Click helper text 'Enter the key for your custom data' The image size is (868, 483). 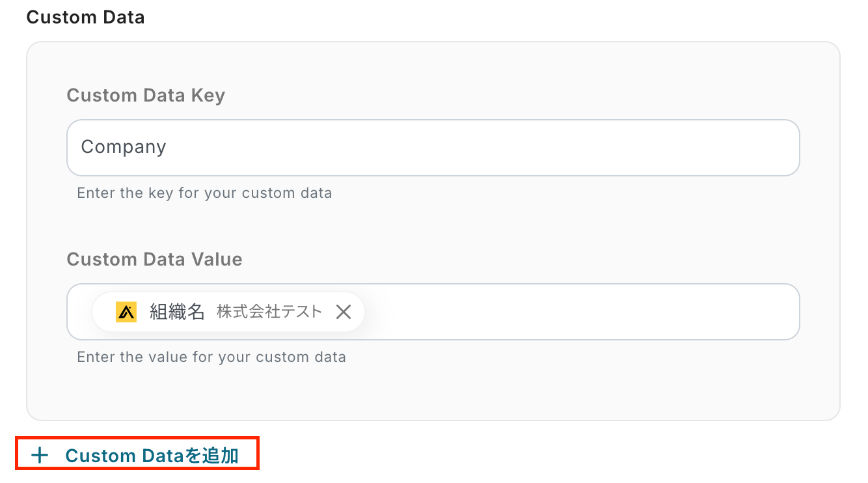[x=204, y=193]
